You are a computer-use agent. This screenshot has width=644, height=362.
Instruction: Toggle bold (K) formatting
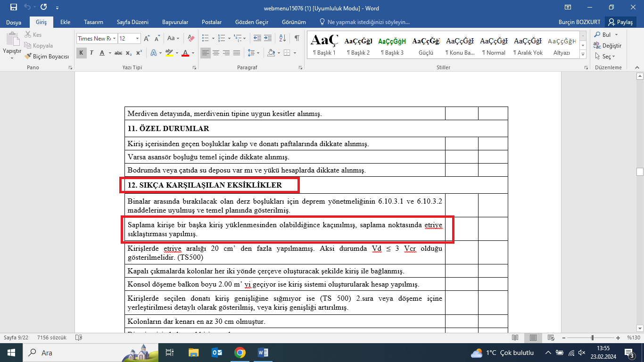click(x=81, y=53)
